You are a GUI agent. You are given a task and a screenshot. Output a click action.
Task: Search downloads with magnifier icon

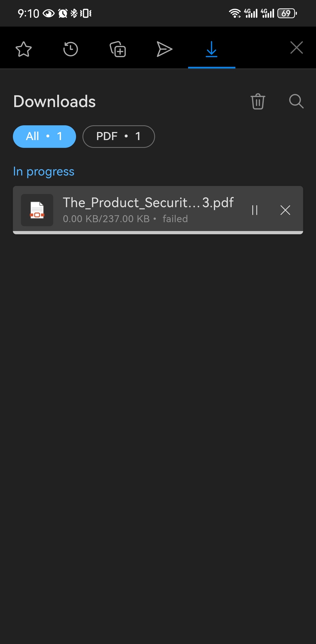coord(296,101)
